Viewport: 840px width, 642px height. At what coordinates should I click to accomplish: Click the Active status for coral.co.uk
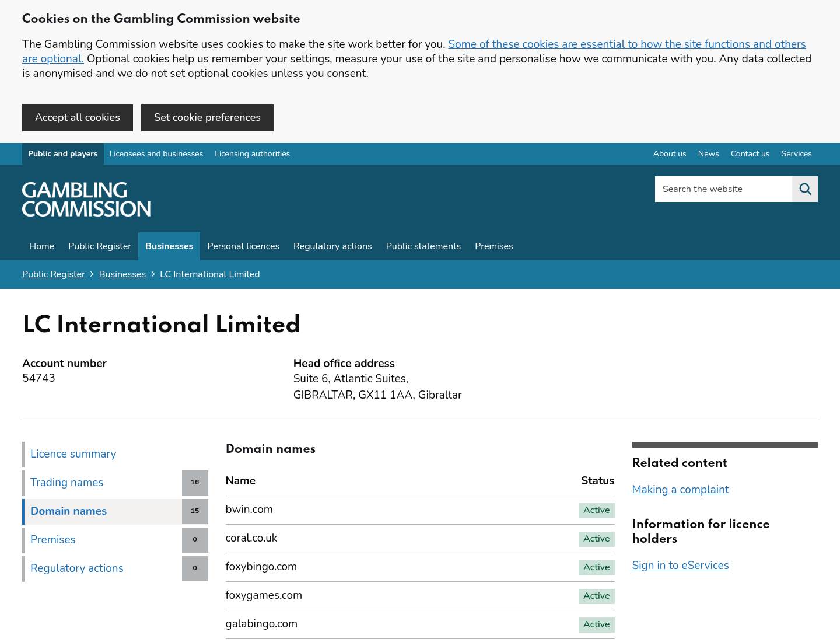click(597, 539)
